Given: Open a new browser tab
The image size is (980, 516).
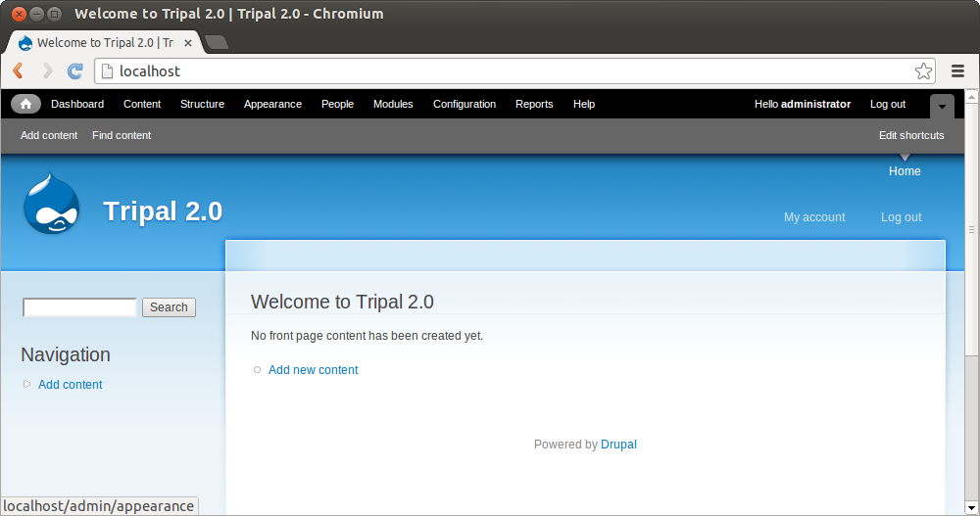Looking at the screenshot, I should 217,42.
